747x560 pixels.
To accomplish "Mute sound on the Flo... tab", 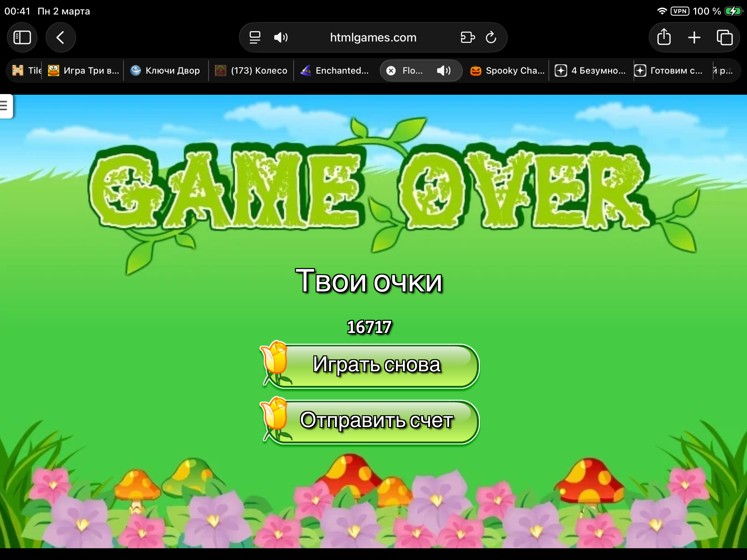I will point(443,71).
